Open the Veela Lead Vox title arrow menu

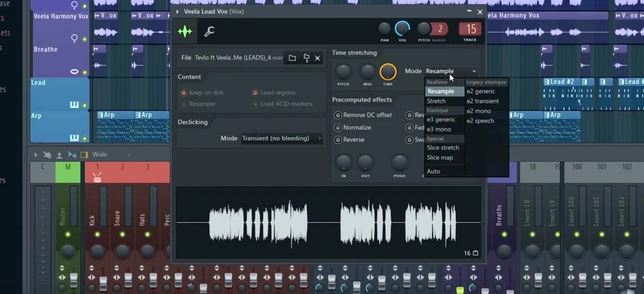(178, 11)
